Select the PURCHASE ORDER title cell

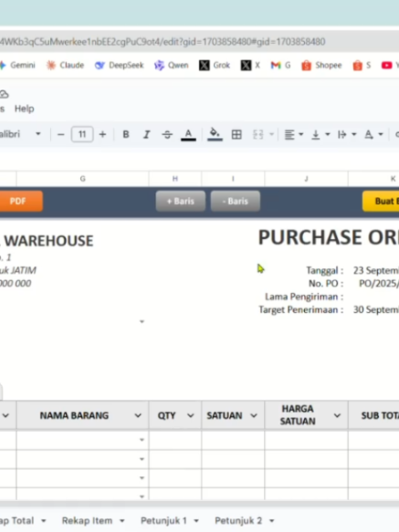coord(329,237)
